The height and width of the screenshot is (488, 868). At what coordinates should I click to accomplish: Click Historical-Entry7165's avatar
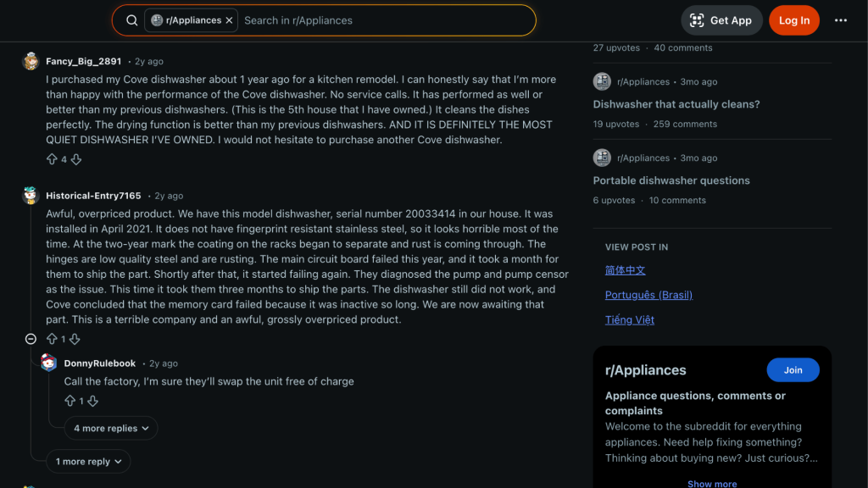pyautogui.click(x=31, y=195)
